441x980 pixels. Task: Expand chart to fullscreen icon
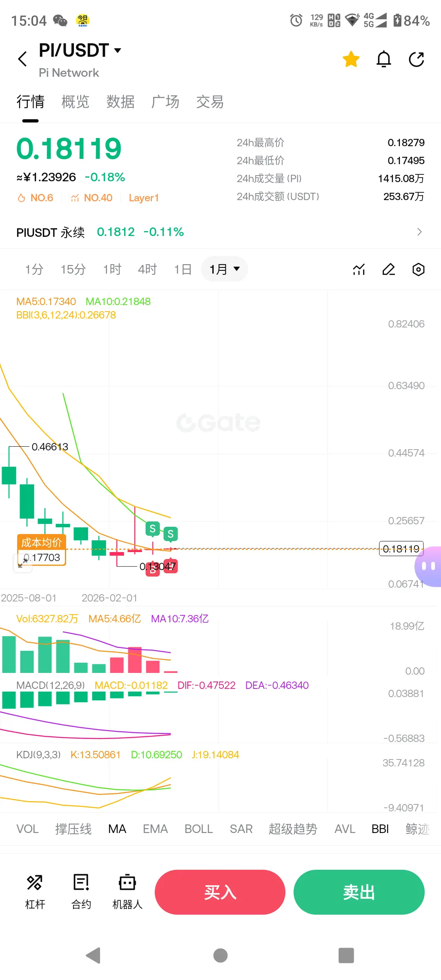pyautogui.click(x=22, y=563)
